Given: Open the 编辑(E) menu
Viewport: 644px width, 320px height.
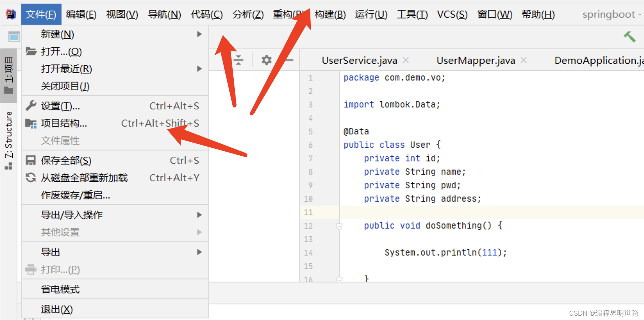Looking at the screenshot, I should click(x=81, y=14).
